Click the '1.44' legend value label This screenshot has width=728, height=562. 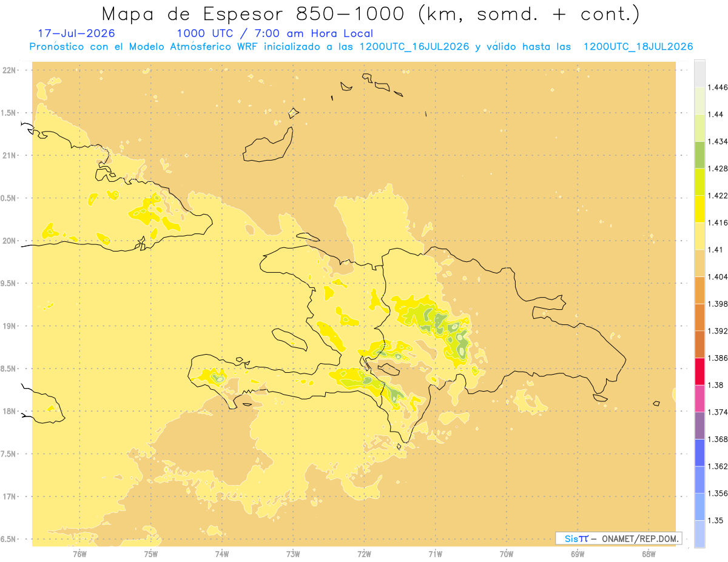click(x=716, y=115)
